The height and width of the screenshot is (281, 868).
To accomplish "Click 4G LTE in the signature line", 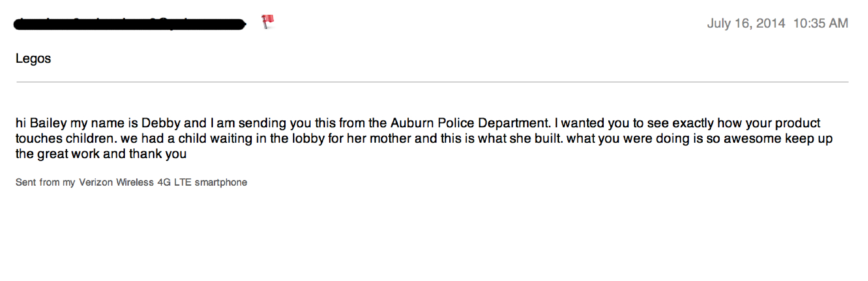I will click(x=174, y=182).
